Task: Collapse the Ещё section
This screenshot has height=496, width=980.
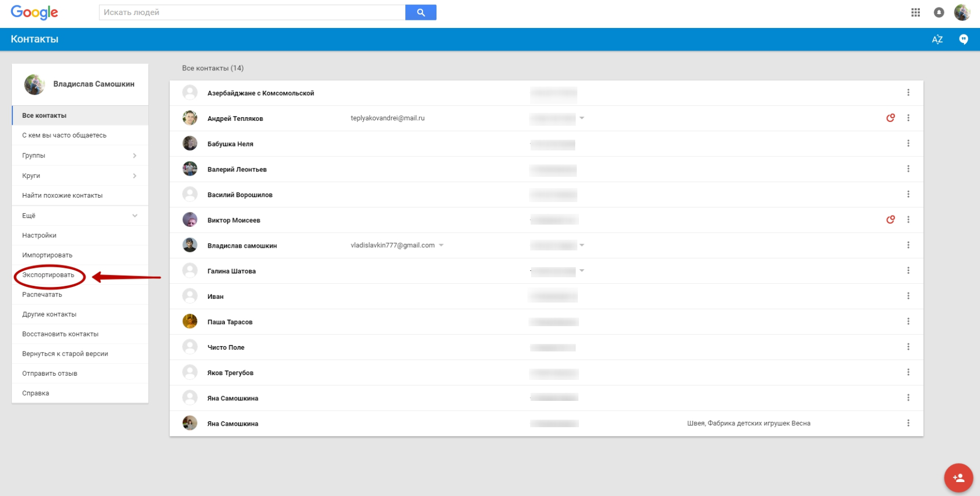Action: click(x=134, y=215)
